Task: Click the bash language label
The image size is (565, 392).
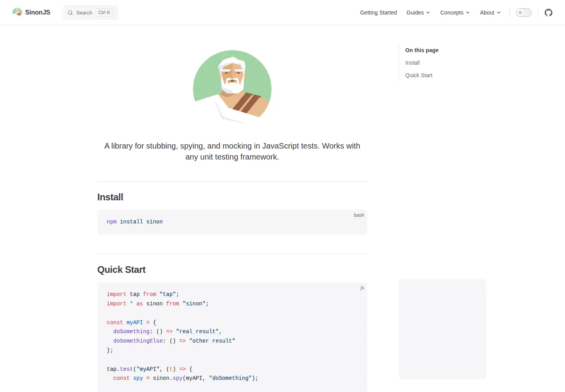Action: tap(359, 215)
